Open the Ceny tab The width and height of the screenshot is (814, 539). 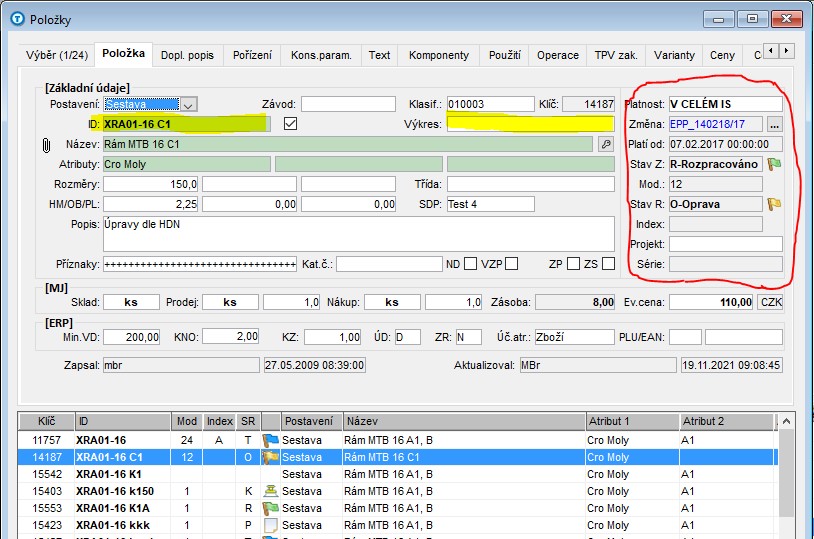coord(722,55)
